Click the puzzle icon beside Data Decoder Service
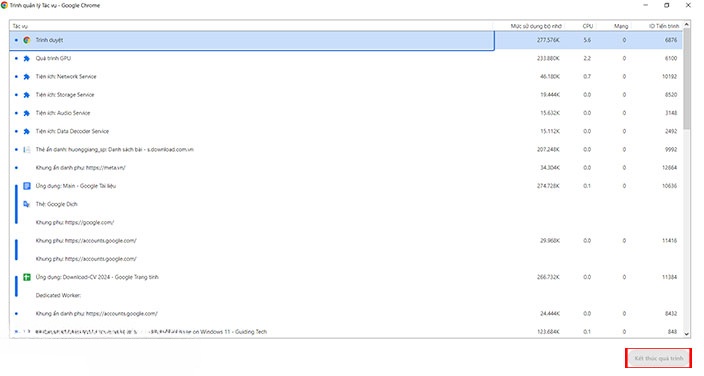This screenshot has height=376, width=704. coord(26,132)
